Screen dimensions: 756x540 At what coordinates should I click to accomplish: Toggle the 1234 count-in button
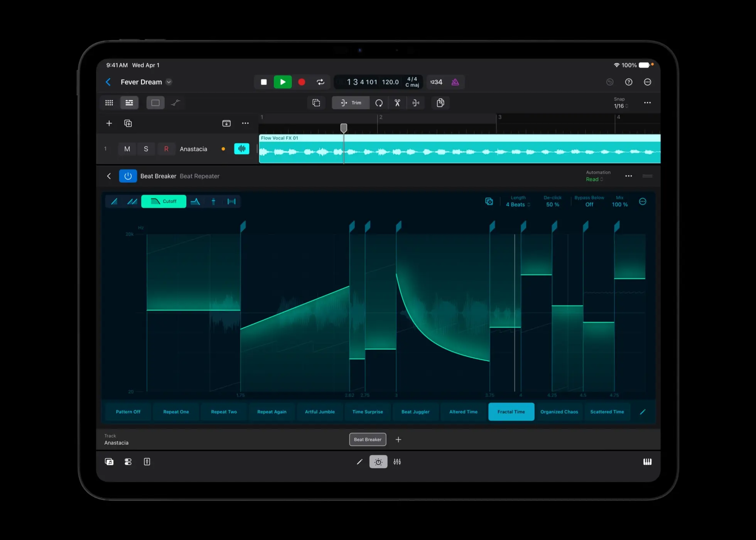pos(436,82)
